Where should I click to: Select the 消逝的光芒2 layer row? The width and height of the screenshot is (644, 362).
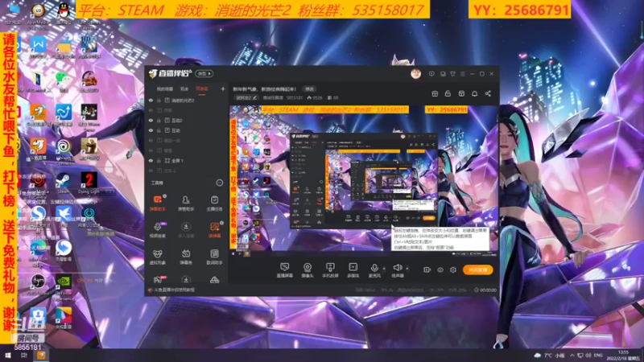click(187, 100)
